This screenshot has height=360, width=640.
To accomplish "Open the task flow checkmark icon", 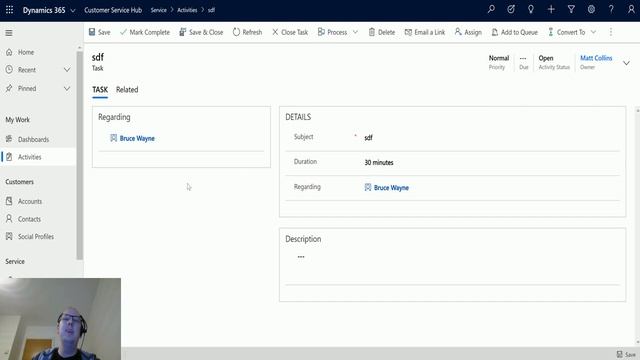I will [x=511, y=9].
